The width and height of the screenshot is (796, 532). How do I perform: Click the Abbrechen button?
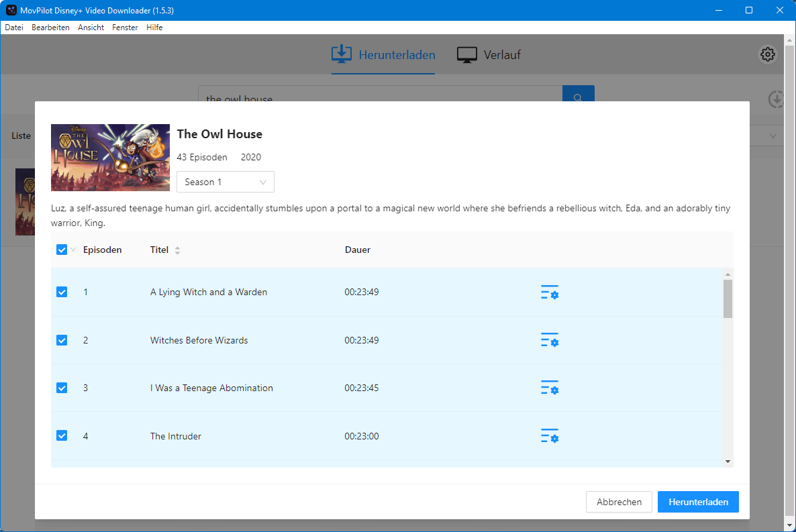click(619, 502)
